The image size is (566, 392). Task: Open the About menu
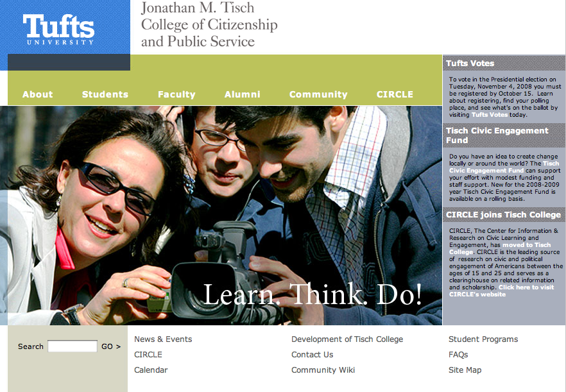click(x=37, y=94)
